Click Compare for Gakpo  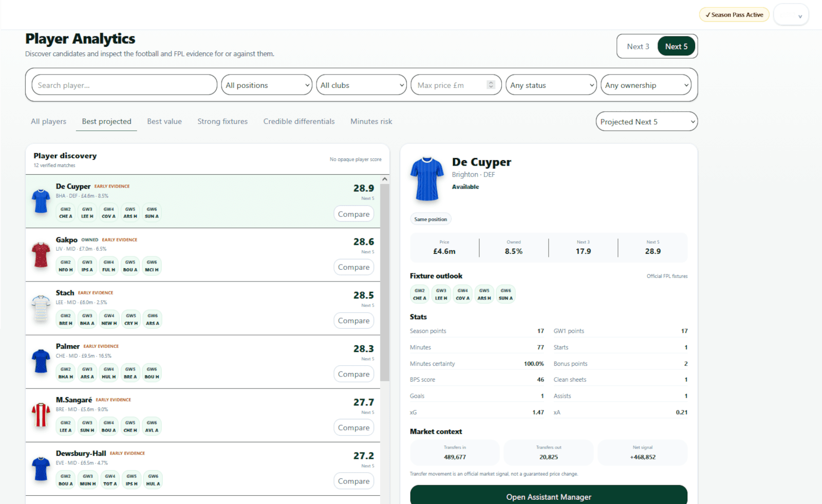pyautogui.click(x=353, y=267)
